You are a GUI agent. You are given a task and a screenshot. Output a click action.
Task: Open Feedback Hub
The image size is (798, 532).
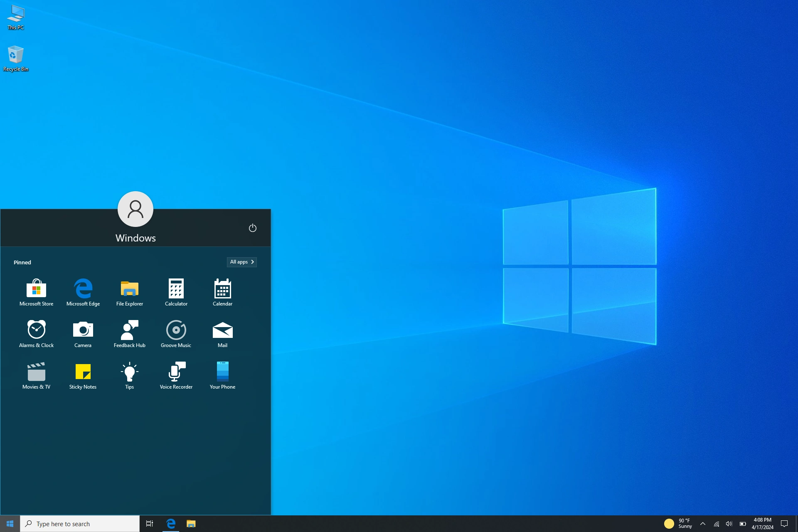(129, 334)
